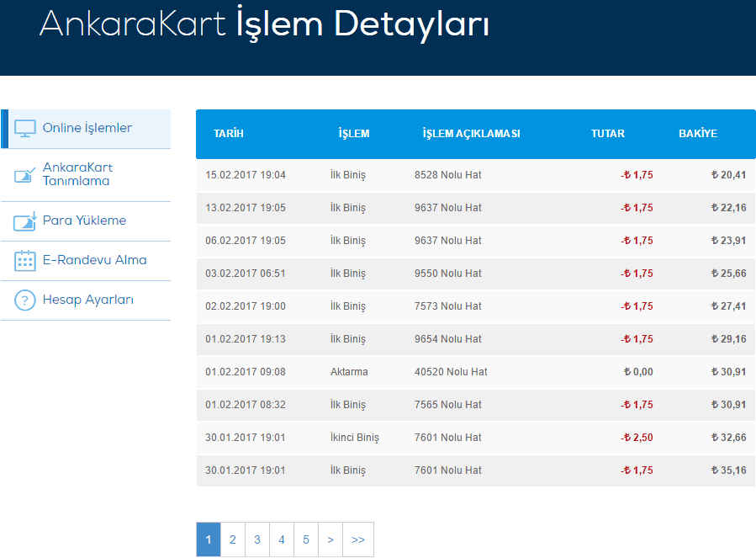Select the date 01.02.2017 19:13
The height and width of the screenshot is (558, 756).
pos(246,339)
